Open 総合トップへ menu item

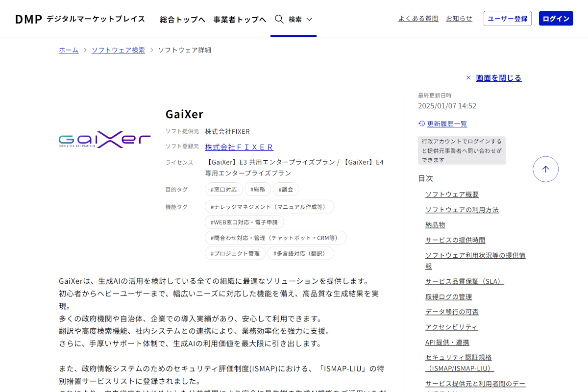point(182,19)
